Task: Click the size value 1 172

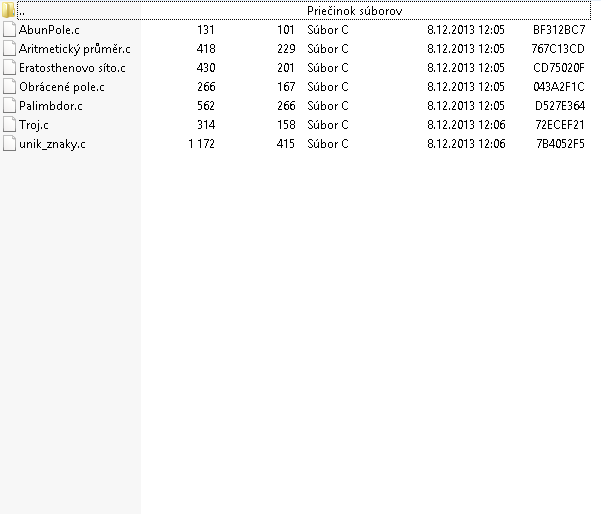Action: (202, 144)
